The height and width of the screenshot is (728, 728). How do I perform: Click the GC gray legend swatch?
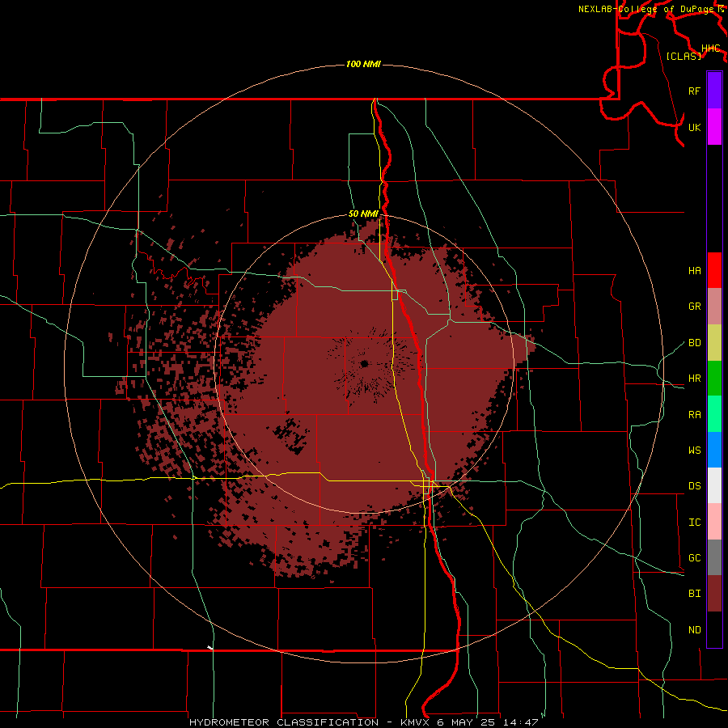click(x=714, y=557)
